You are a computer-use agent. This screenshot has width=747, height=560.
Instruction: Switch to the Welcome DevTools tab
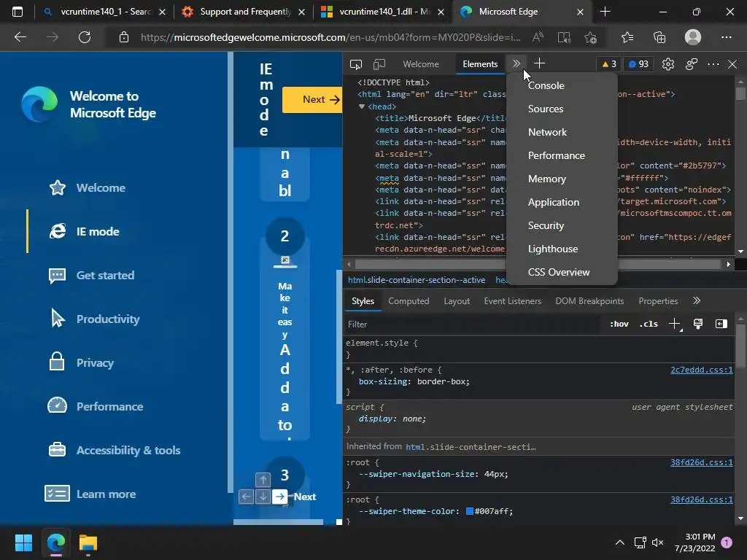pos(421,64)
